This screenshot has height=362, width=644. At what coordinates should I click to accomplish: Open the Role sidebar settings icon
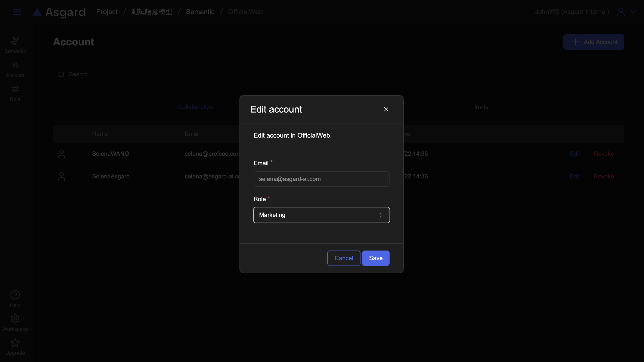(x=15, y=89)
